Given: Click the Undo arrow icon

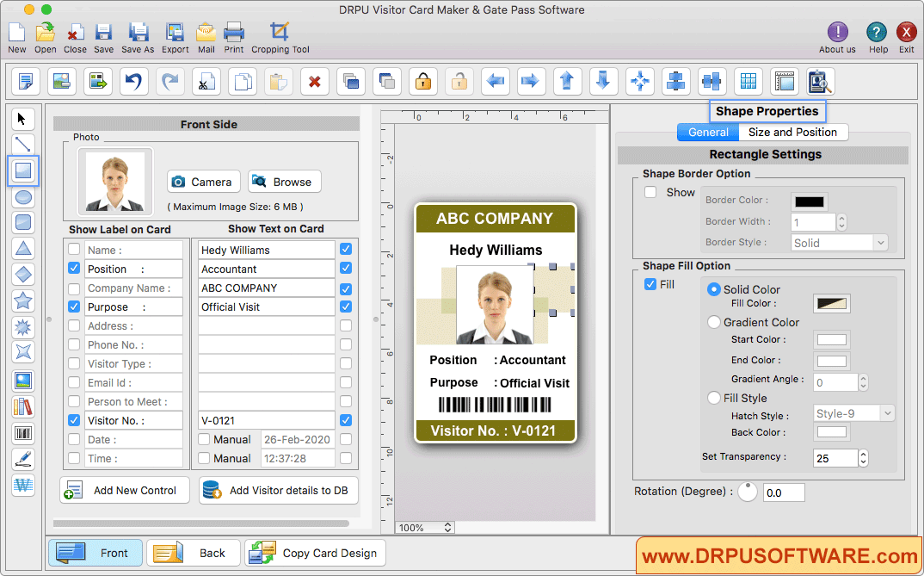Looking at the screenshot, I should [x=133, y=81].
